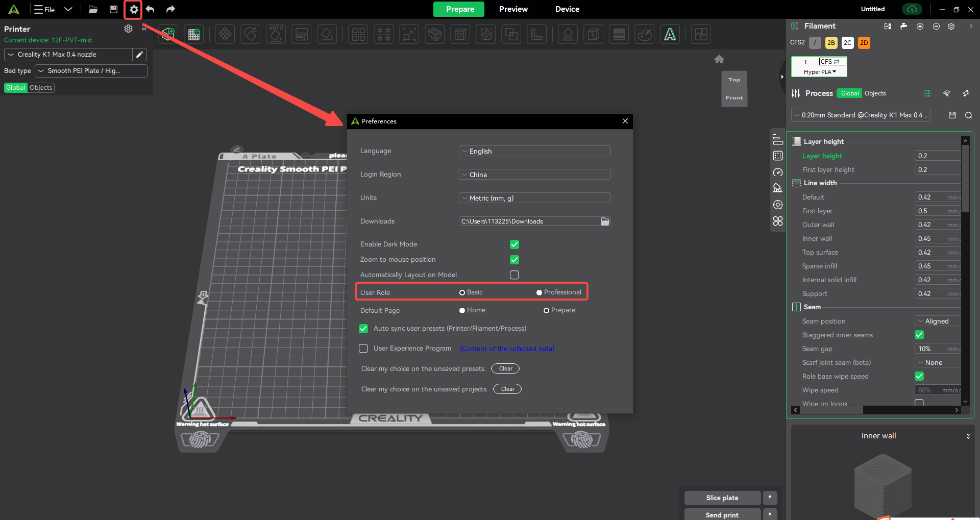Undo the last action
The width and height of the screenshot is (980, 520).
pyautogui.click(x=150, y=9)
